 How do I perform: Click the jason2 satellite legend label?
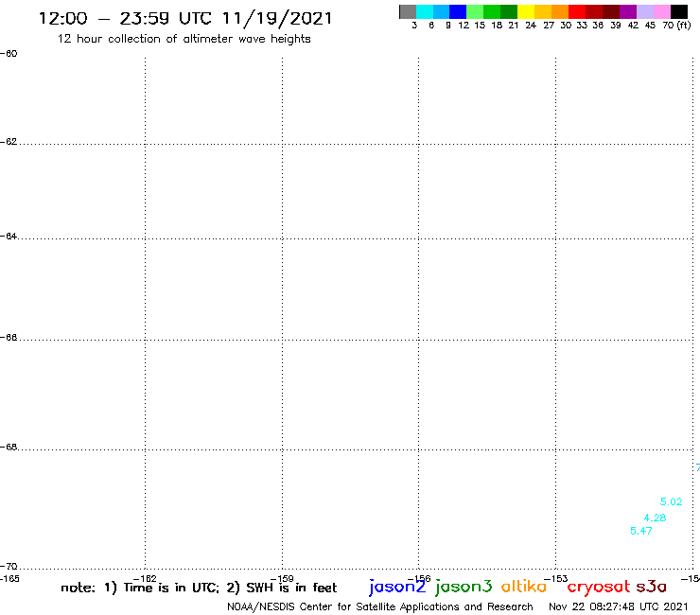(x=397, y=587)
